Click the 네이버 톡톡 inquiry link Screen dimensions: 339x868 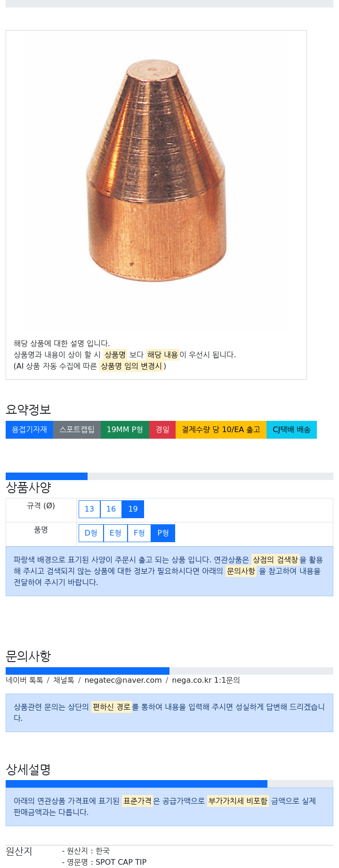tap(24, 680)
